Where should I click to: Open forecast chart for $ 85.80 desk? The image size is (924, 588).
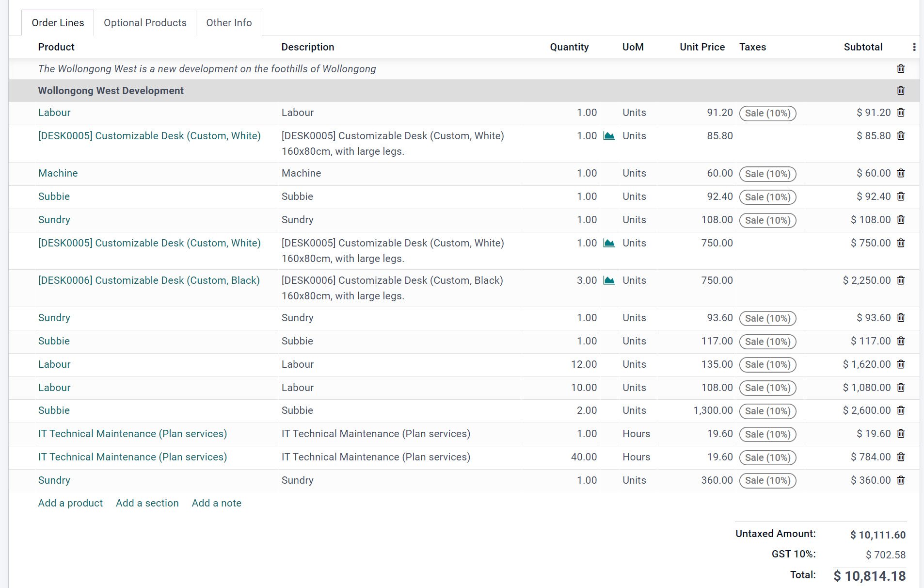tap(609, 136)
